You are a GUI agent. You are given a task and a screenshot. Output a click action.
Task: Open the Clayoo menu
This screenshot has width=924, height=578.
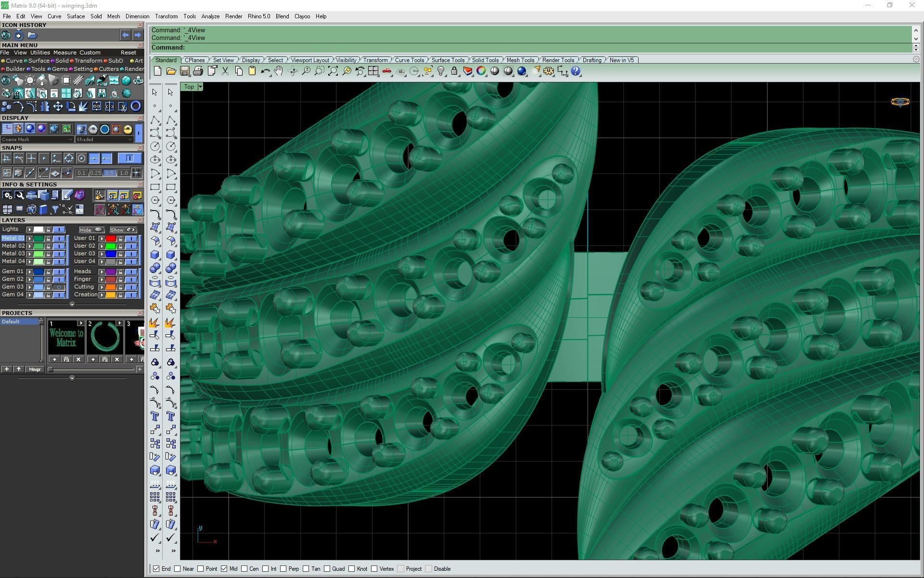coord(302,16)
